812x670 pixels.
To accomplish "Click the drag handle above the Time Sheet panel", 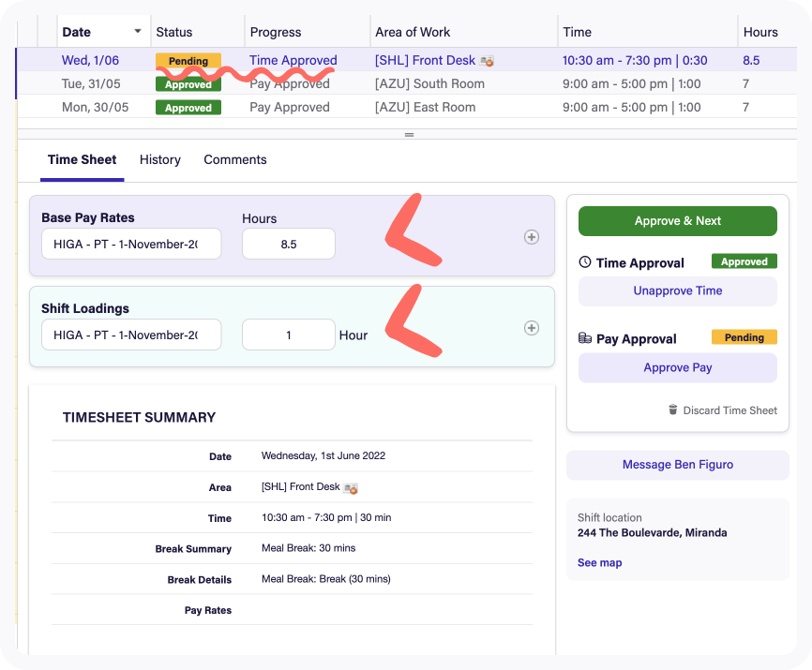I will [x=409, y=134].
